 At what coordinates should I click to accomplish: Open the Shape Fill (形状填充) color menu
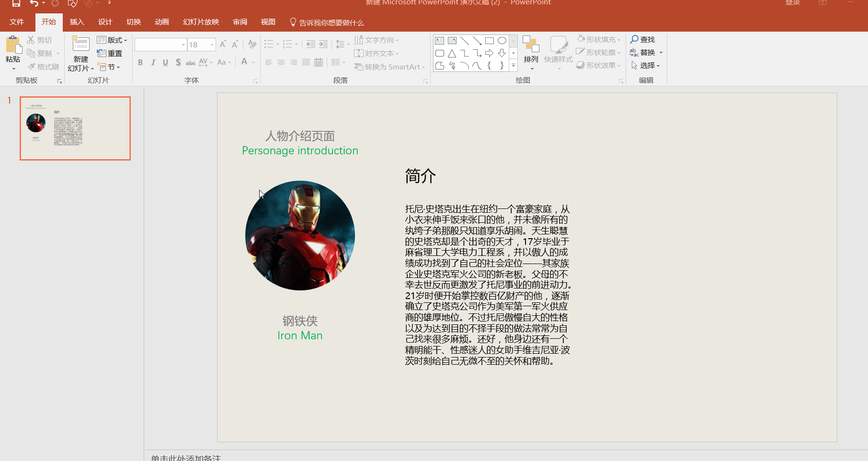(x=599, y=39)
